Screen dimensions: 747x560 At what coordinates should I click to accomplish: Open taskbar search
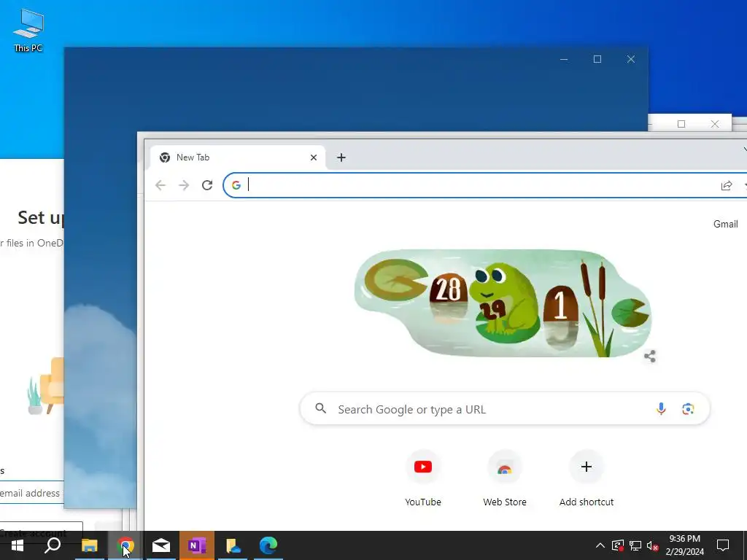(53, 545)
